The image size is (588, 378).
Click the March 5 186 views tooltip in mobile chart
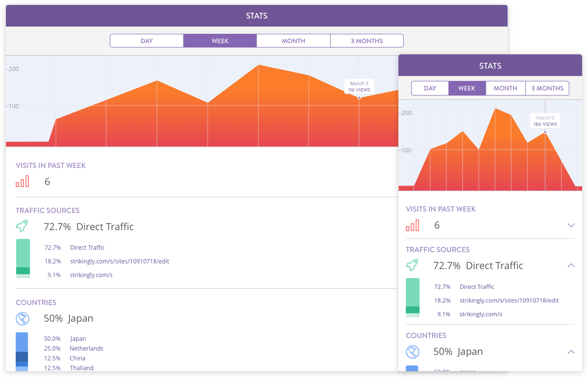pos(545,121)
